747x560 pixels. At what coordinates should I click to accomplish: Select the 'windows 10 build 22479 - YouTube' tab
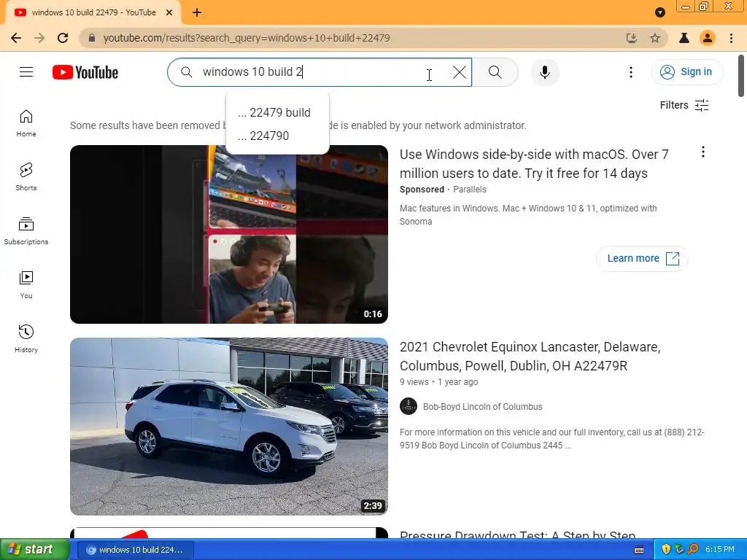coord(93,12)
